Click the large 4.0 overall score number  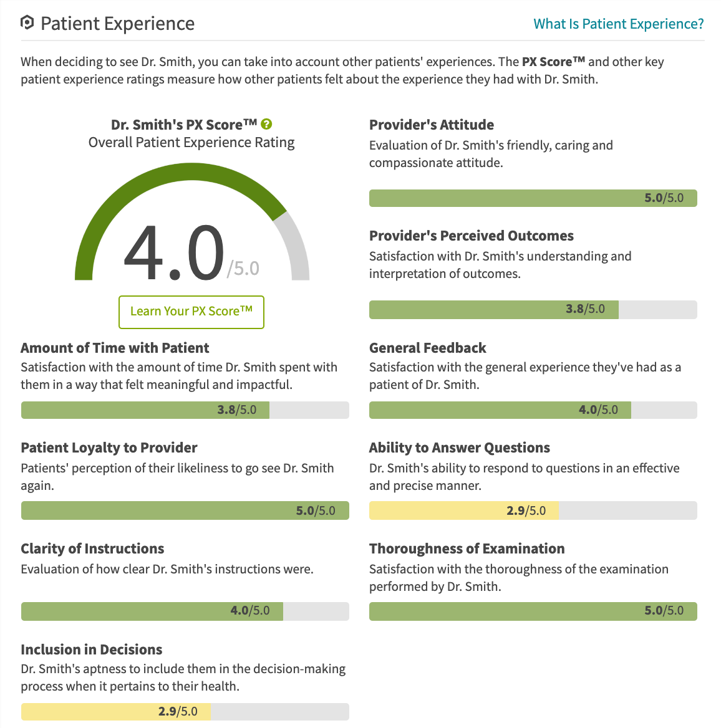174,254
